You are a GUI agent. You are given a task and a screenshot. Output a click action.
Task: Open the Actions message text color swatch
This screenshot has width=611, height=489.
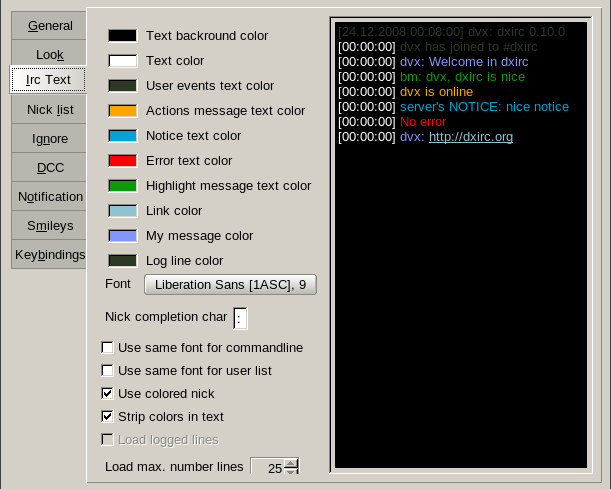point(123,111)
